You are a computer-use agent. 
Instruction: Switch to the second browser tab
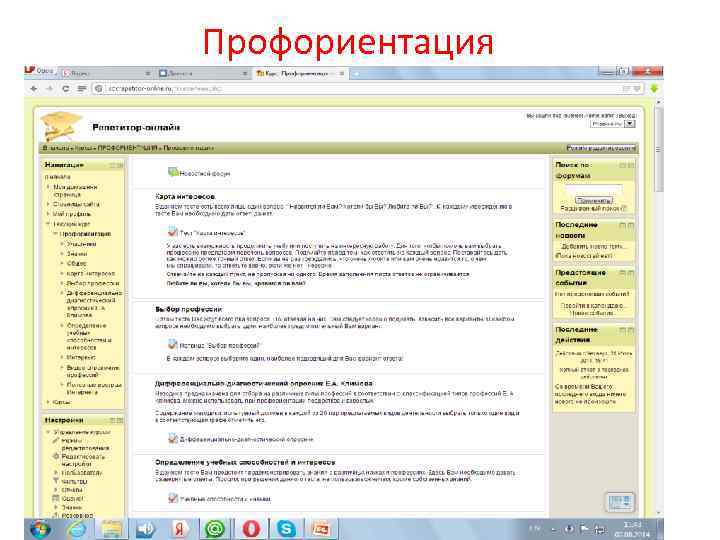[x=202, y=73]
